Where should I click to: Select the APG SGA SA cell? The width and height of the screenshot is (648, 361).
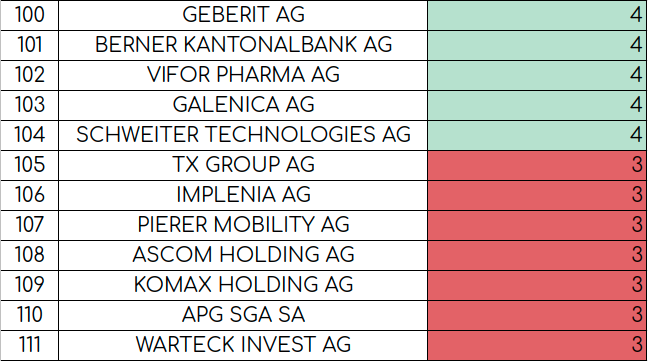pyautogui.click(x=243, y=315)
